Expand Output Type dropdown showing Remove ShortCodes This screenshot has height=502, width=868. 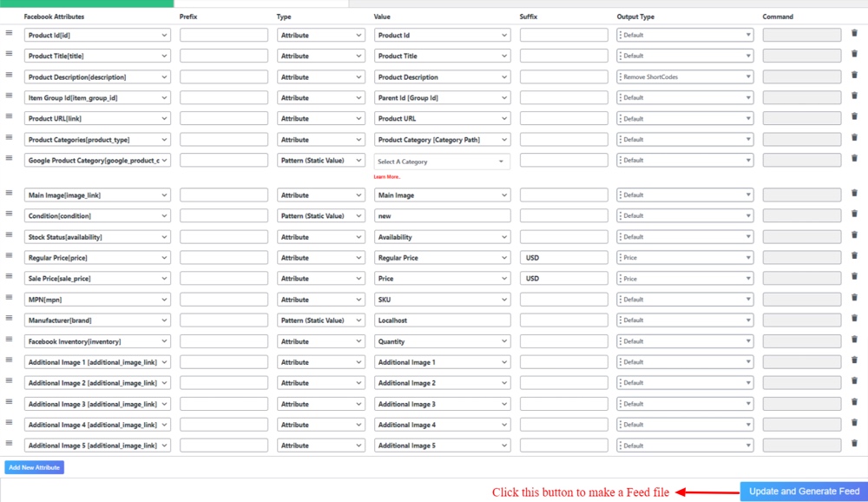click(685, 77)
